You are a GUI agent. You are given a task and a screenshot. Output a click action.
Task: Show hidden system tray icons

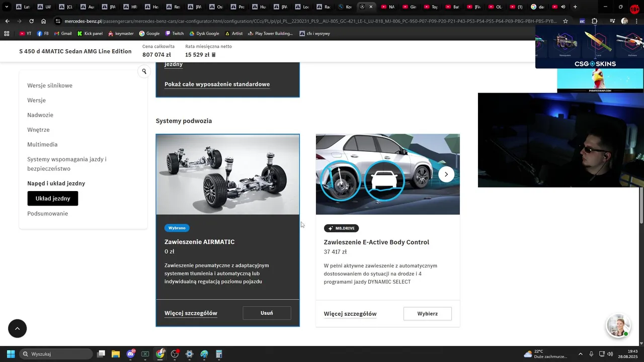581,354
